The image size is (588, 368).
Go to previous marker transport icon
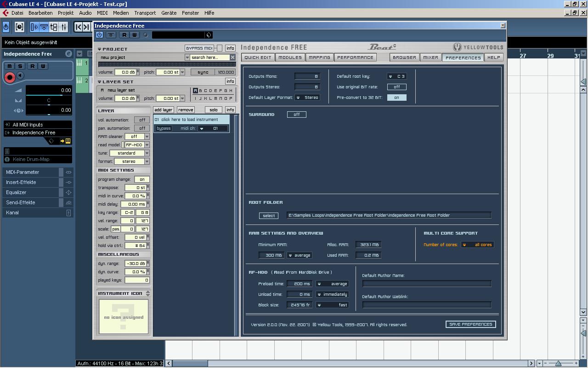79,27
